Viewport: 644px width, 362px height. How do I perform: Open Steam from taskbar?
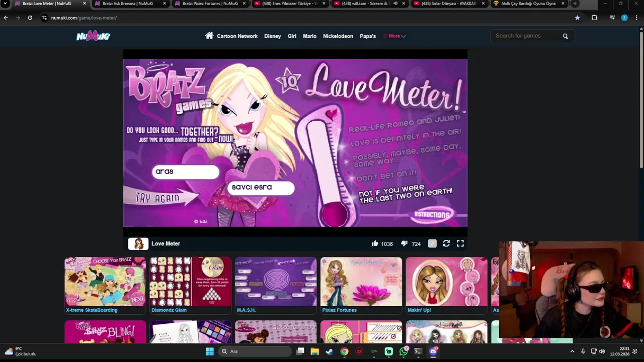coord(329,351)
